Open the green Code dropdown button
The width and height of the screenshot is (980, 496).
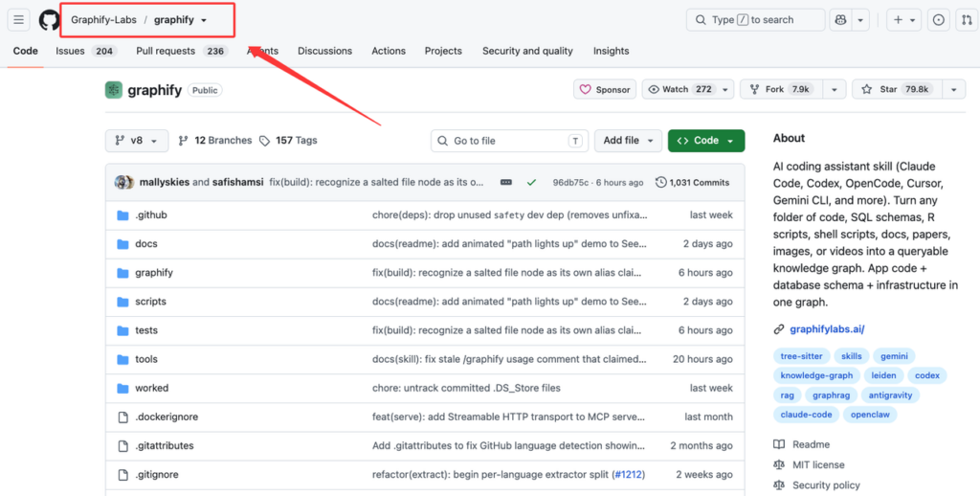706,141
